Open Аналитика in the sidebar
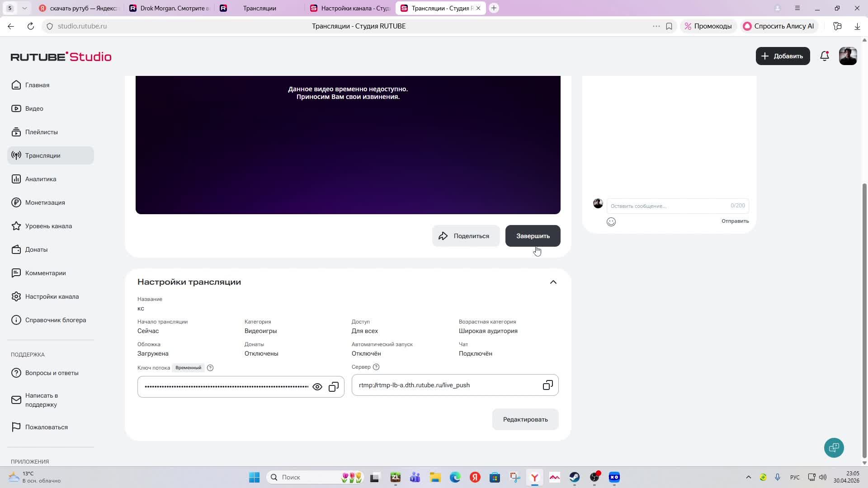 41,179
